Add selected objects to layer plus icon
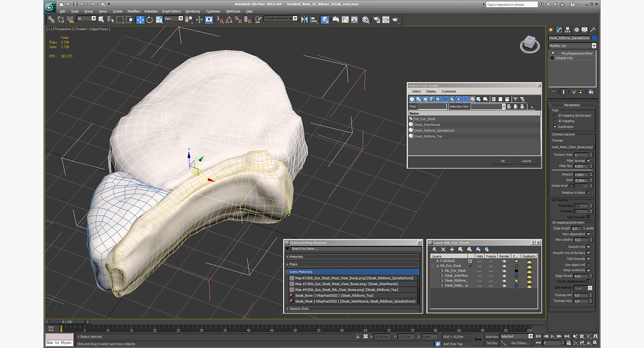The height and width of the screenshot is (348, 644). point(452,249)
